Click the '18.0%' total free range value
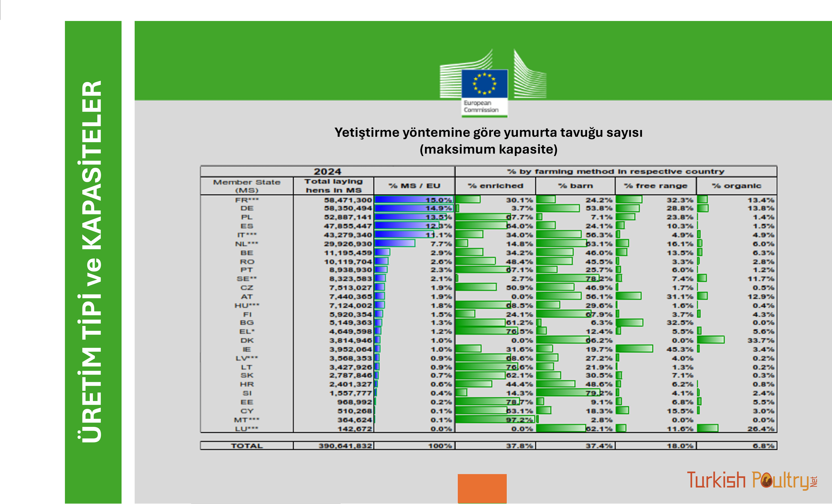This screenshot has height=504, width=832. (680, 446)
